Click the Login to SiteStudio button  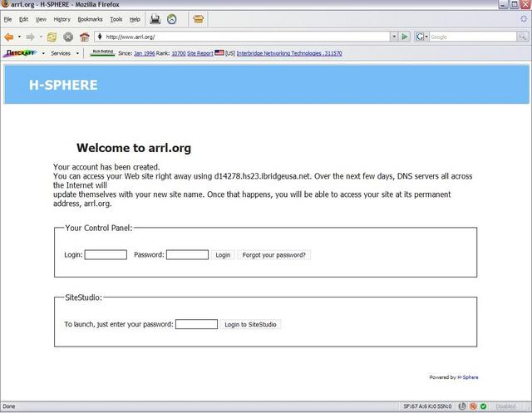pos(250,324)
